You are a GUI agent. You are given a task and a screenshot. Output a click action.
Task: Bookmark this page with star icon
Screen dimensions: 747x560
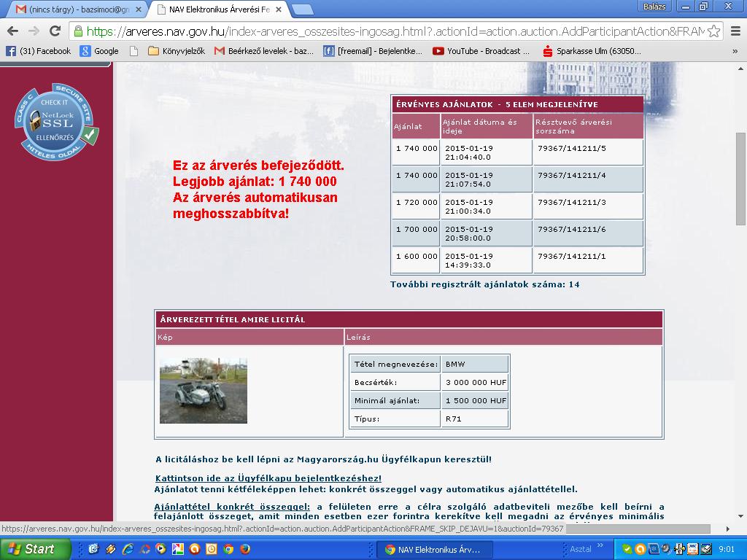pos(713,31)
